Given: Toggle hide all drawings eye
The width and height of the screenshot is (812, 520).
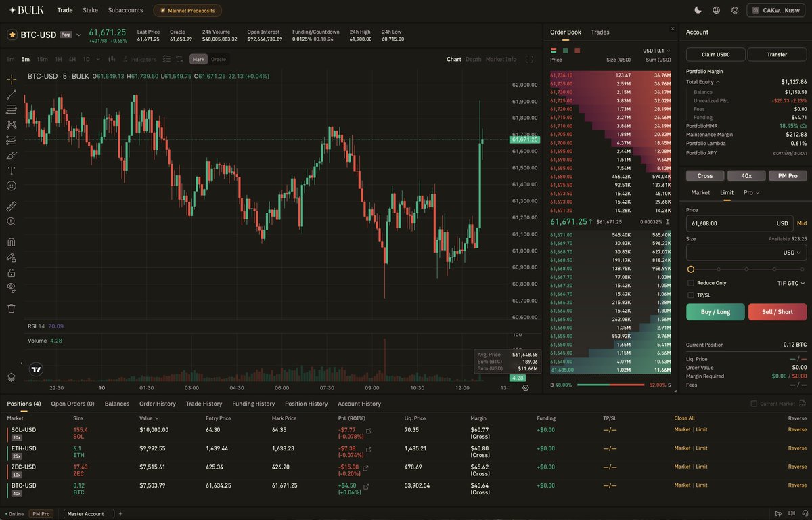Looking at the screenshot, I should (x=11, y=288).
